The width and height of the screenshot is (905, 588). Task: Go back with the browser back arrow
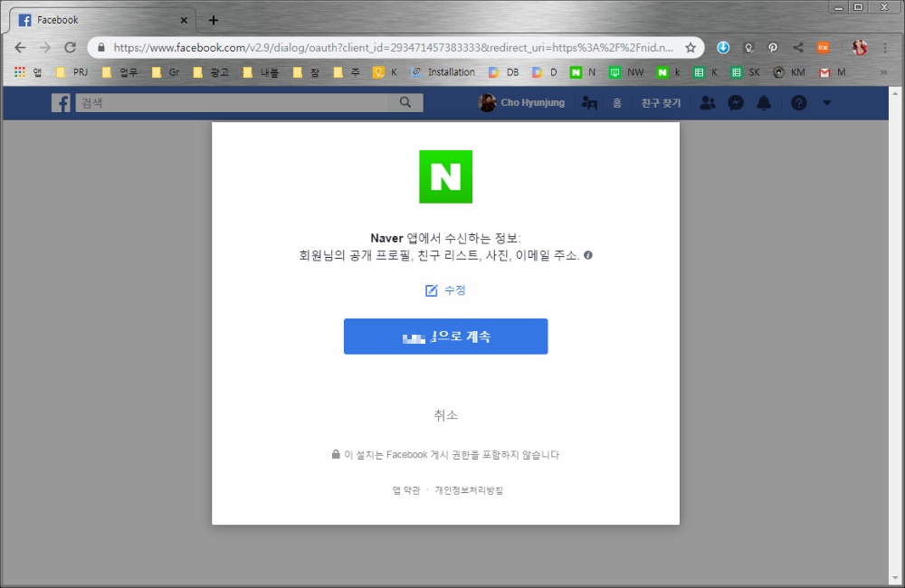point(20,47)
